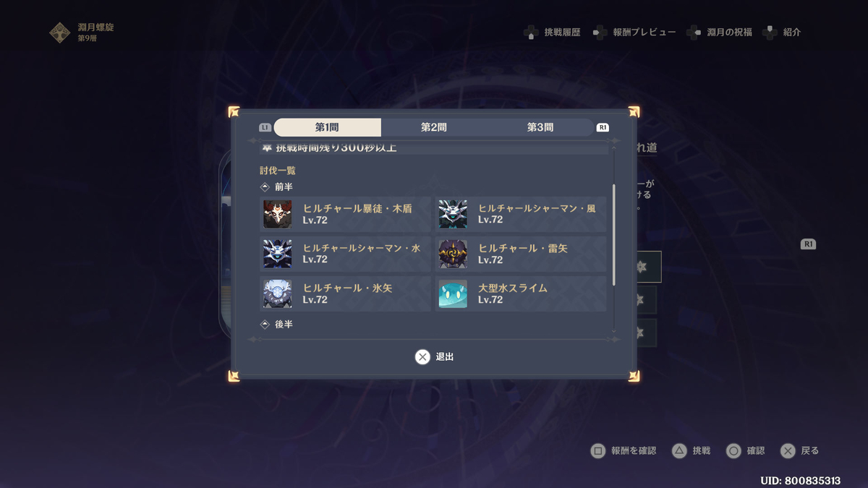This screenshot has width=868, height=488.
Task: Select the ヒルチャールシャーマン・風 enemy icon
Action: tap(453, 215)
